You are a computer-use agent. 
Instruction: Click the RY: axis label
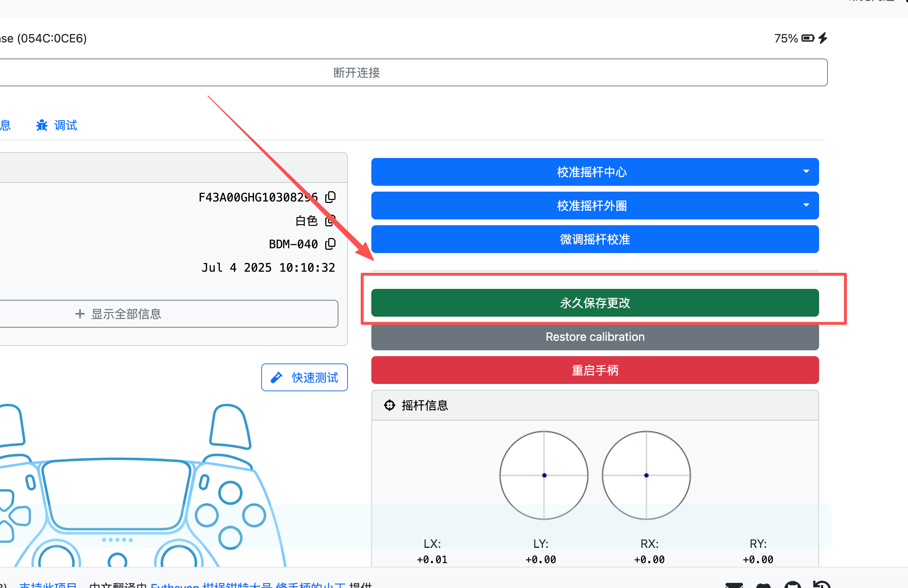tap(758, 543)
